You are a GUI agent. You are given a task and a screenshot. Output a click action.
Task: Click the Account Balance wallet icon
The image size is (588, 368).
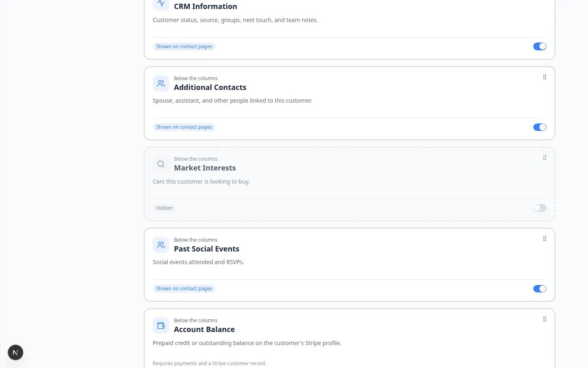coord(161,325)
